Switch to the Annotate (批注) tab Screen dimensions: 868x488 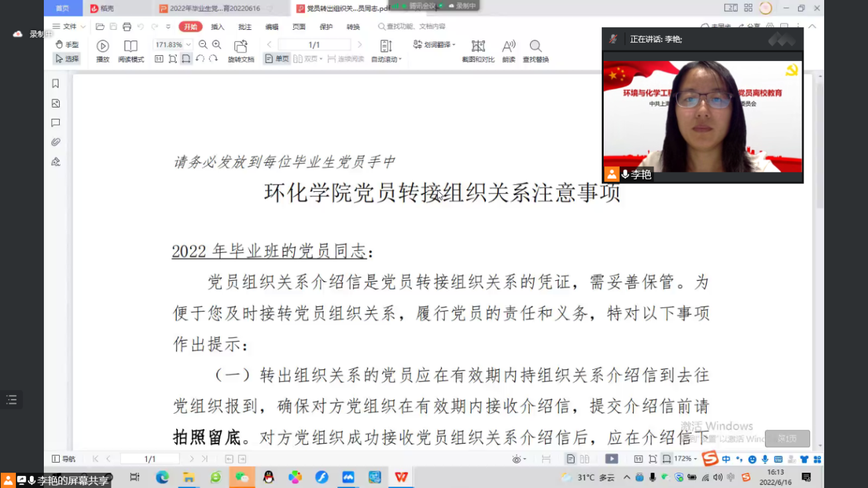coord(244,27)
